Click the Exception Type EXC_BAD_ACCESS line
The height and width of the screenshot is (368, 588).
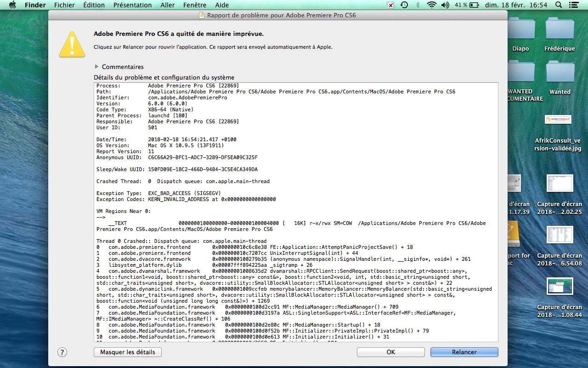[x=158, y=193]
